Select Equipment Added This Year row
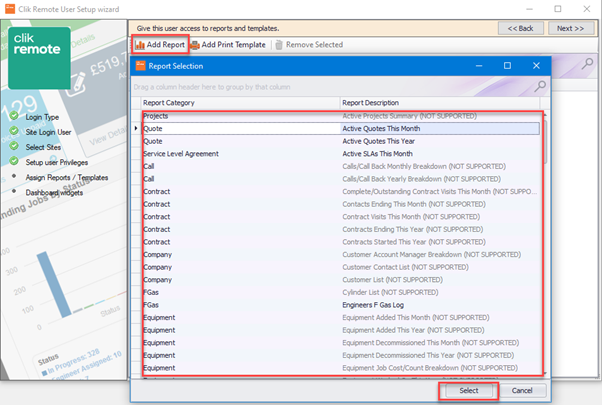The height and width of the screenshot is (405, 602). pyautogui.click(x=341, y=330)
